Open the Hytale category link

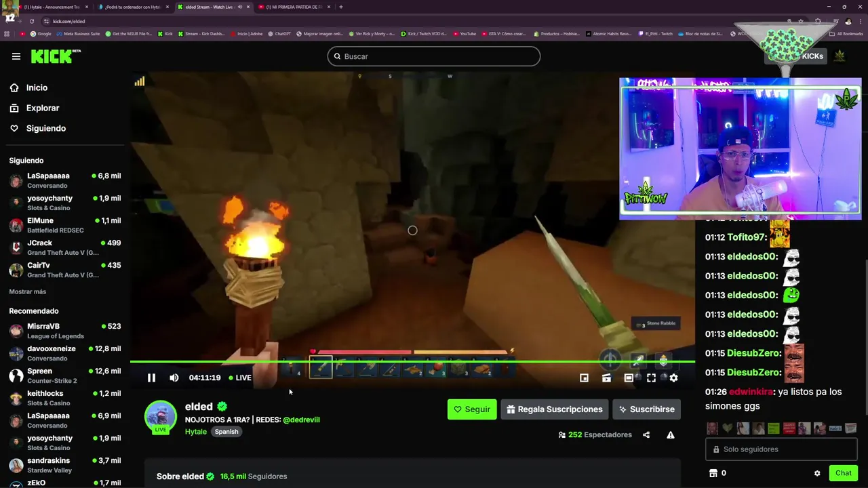(x=196, y=432)
